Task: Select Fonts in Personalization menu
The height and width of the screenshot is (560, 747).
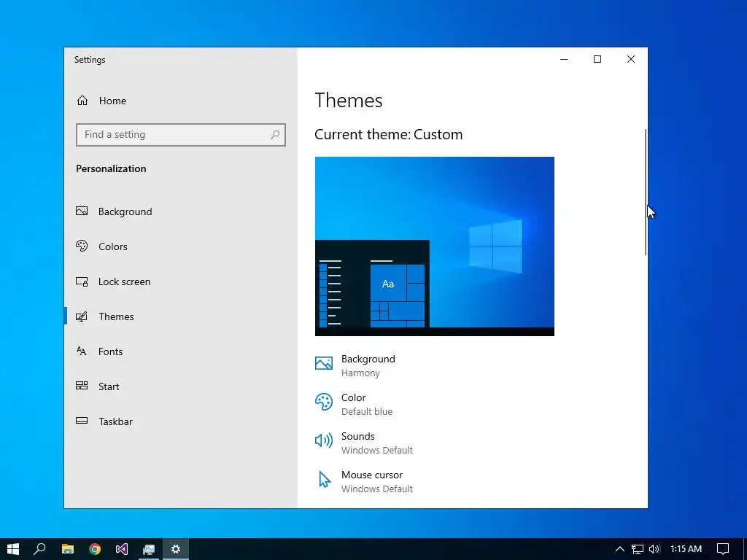Action: (181, 351)
